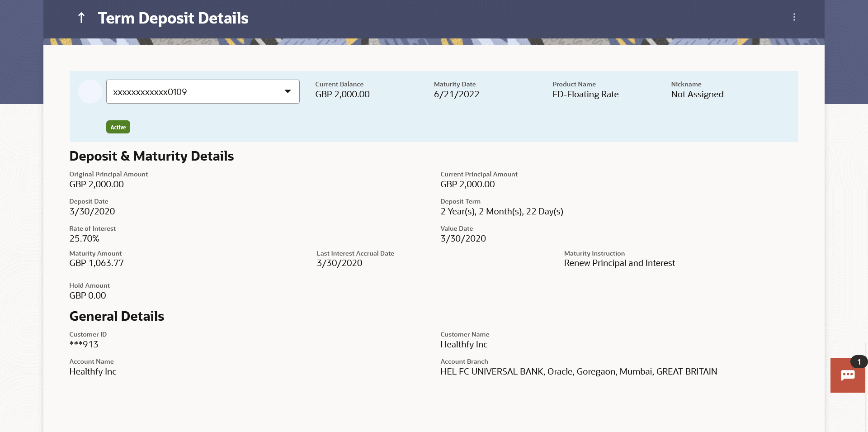Click Account Name value Healthfy Inc
The image size is (868, 432).
(93, 371)
